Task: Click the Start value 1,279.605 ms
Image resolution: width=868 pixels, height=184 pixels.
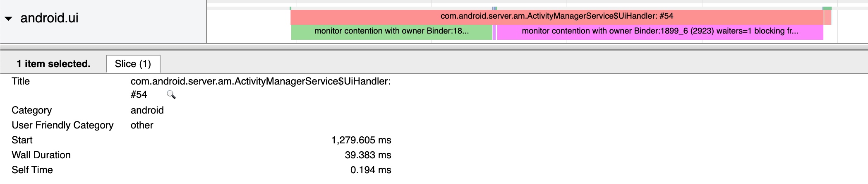Action: pos(361,140)
